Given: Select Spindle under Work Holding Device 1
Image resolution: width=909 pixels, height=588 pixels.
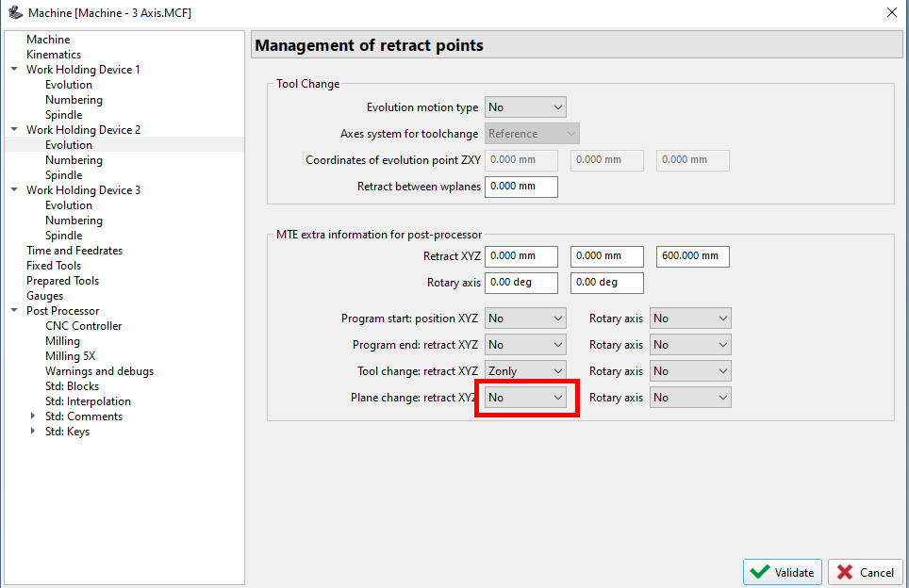Looking at the screenshot, I should coord(64,115).
